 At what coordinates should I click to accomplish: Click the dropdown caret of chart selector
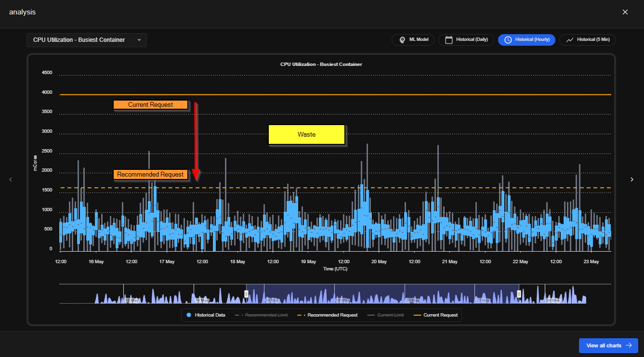tap(139, 40)
